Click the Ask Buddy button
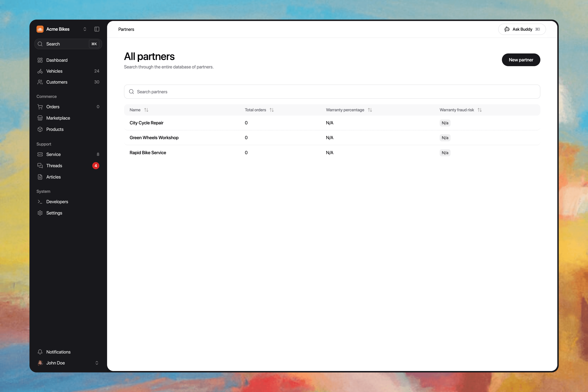Image resolution: width=588 pixels, height=392 pixels. pyautogui.click(x=522, y=29)
